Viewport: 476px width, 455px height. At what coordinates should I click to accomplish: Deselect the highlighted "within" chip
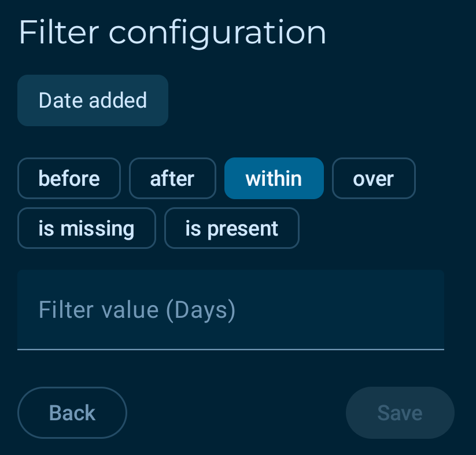point(274,178)
